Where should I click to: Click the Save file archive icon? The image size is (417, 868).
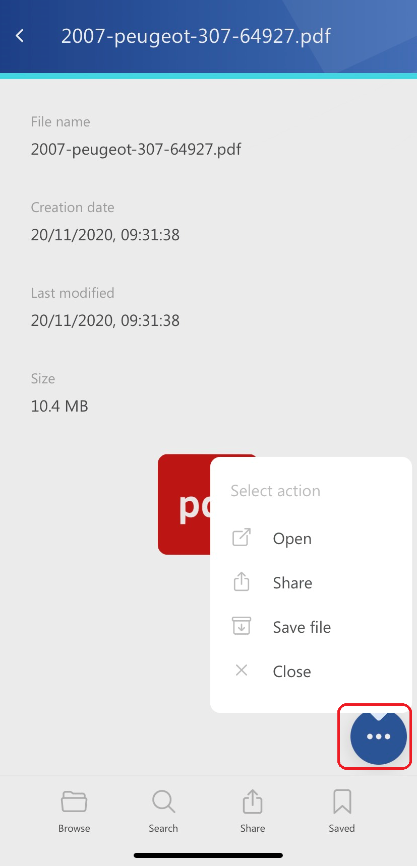(242, 626)
